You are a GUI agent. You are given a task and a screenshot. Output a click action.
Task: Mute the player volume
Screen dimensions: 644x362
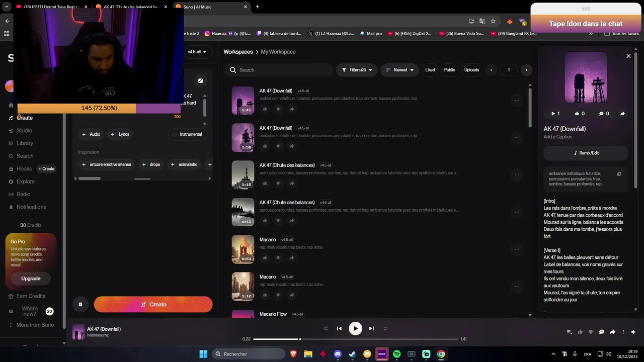tap(633, 332)
